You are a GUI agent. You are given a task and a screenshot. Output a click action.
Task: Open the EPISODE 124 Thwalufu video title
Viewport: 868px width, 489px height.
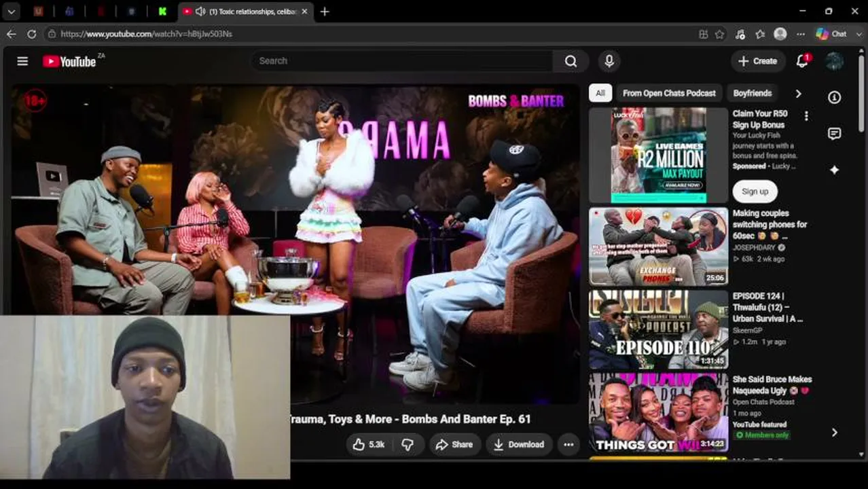pos(767,307)
